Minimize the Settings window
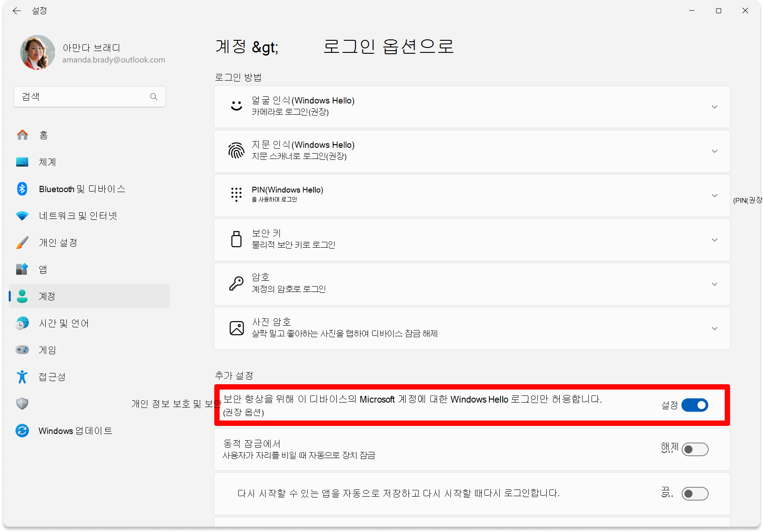Screen dimensions: 763x532 [692, 11]
